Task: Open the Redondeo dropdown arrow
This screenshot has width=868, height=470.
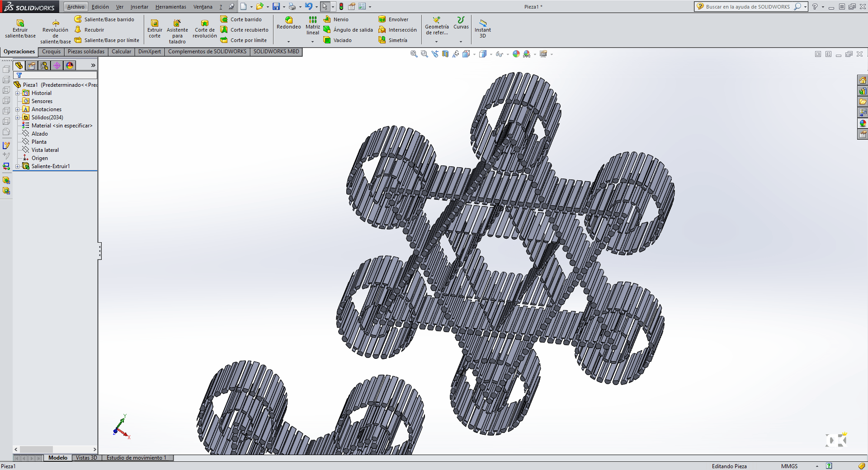Action: (288, 42)
